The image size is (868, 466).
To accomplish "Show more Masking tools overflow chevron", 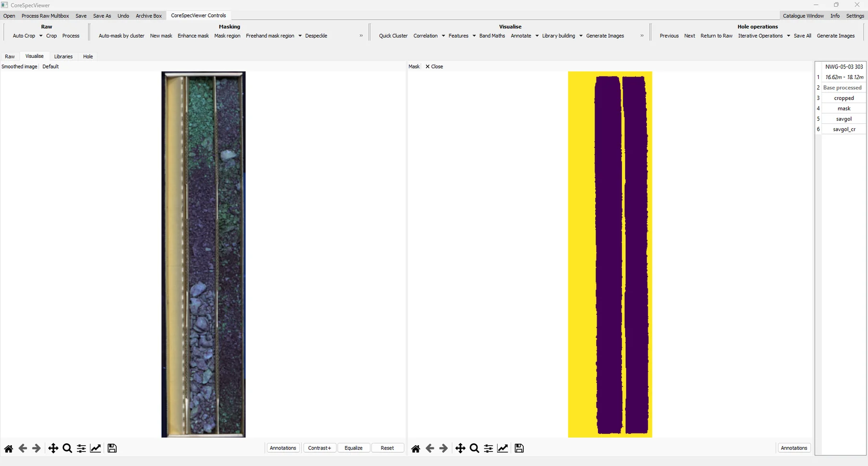I will pos(361,36).
